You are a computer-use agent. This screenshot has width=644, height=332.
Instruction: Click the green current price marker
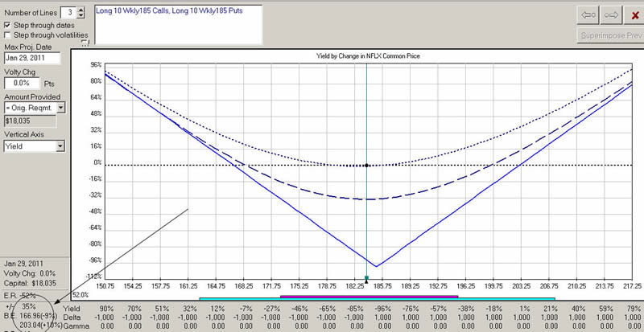(366, 278)
